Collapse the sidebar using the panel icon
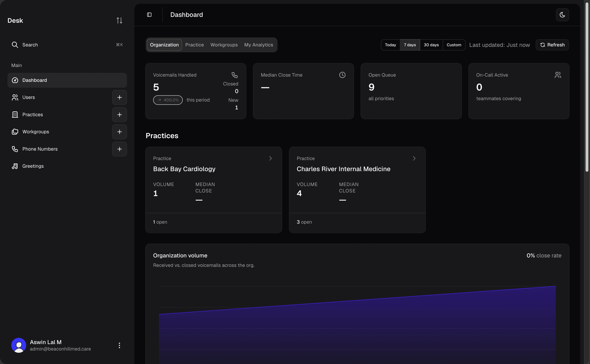Screen dimensions: 590x364 (149, 15)
